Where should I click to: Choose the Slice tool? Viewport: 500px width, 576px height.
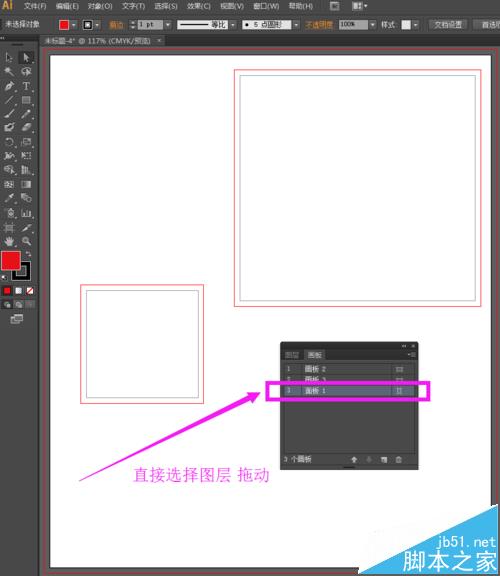tap(26, 228)
